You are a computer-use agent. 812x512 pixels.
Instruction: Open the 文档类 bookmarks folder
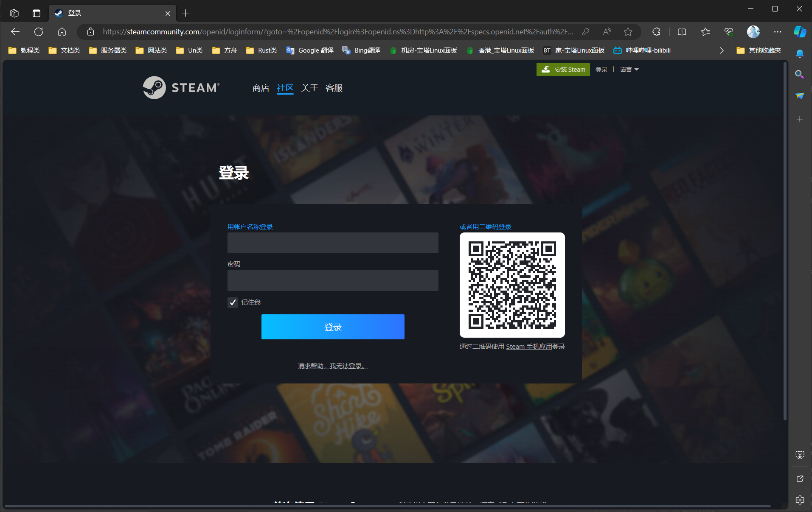(x=65, y=50)
